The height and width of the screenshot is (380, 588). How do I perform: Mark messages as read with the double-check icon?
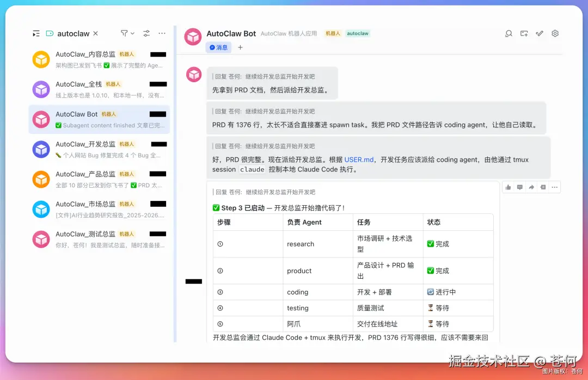pyautogui.click(x=540, y=33)
